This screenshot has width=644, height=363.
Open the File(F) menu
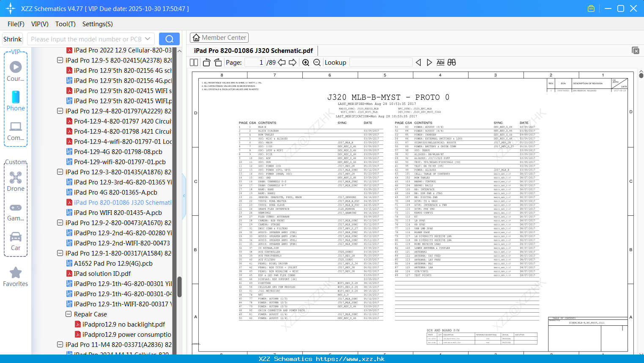pos(16,24)
